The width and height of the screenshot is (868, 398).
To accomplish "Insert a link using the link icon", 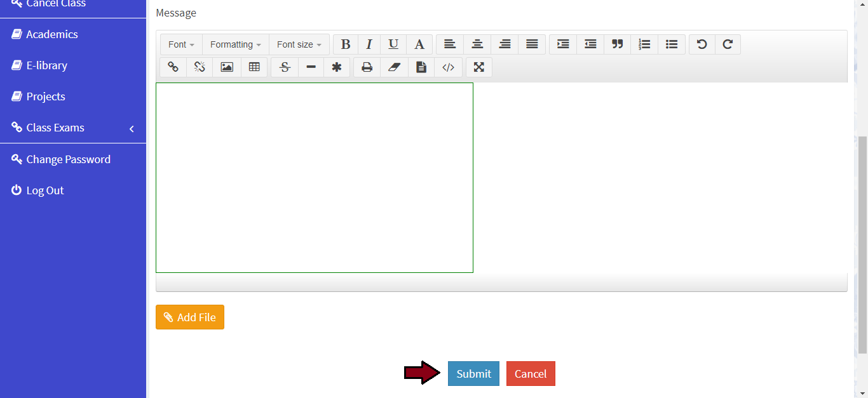I will pos(173,67).
